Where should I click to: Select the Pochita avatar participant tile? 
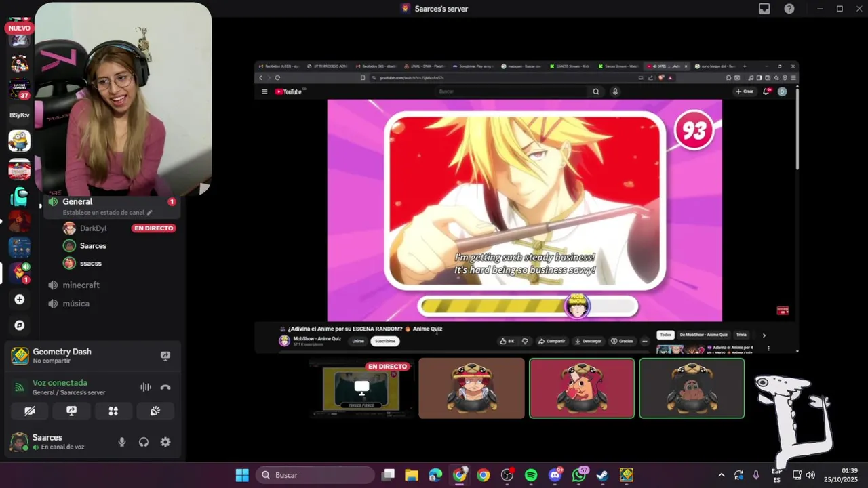582,388
